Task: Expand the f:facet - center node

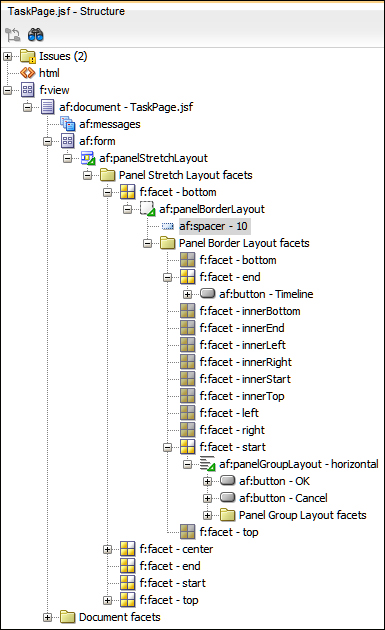Action: click(107, 549)
